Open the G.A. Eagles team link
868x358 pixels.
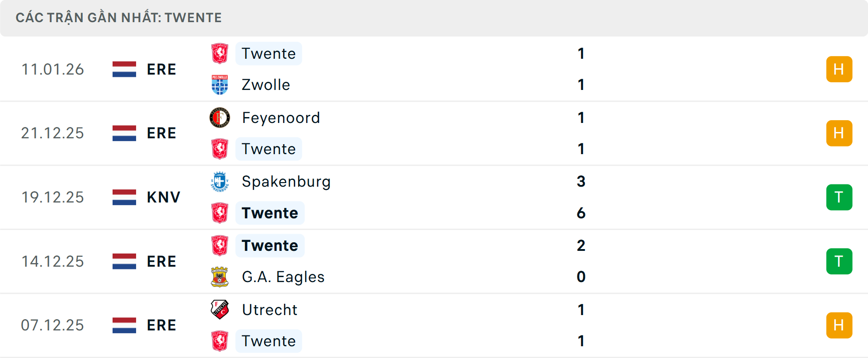(283, 277)
